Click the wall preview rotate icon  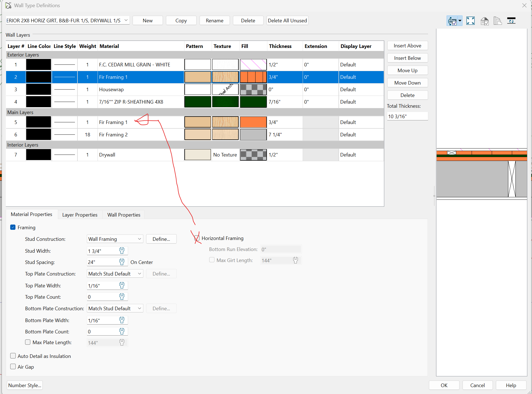[x=452, y=21]
